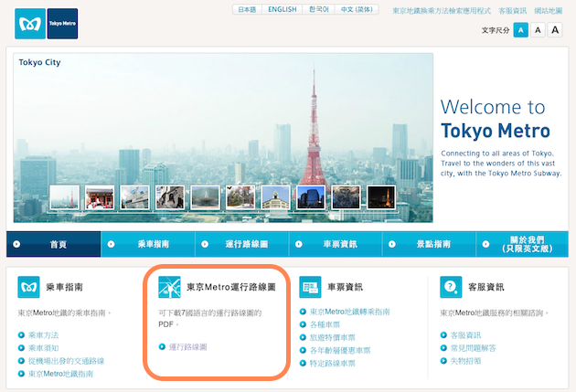
Task: Open the 運行路線圖 PDF link
Action: point(188,347)
